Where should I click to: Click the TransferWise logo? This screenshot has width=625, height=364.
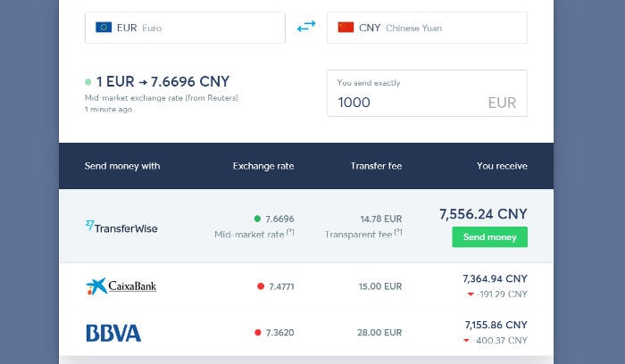121,227
